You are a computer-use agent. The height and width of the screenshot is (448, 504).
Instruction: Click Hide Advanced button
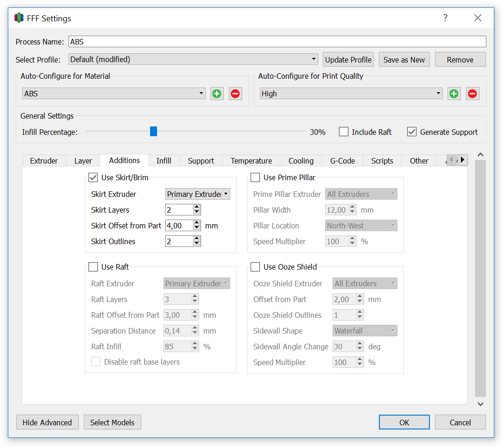(x=47, y=423)
